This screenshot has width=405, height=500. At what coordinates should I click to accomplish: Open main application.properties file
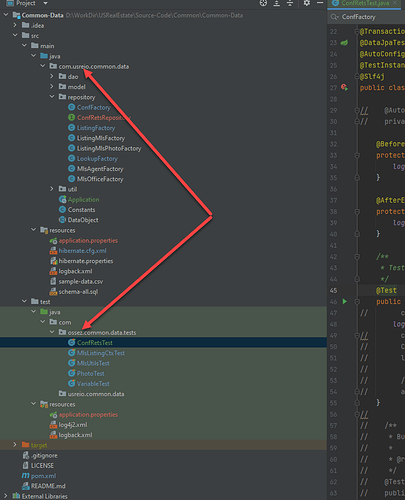coord(88,240)
